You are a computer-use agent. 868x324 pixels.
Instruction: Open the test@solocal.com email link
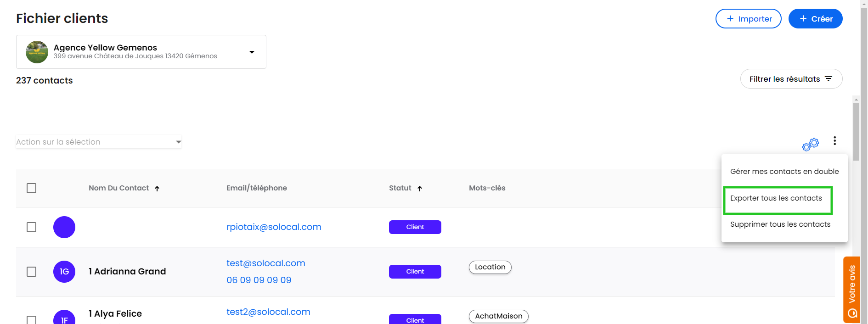(266, 263)
